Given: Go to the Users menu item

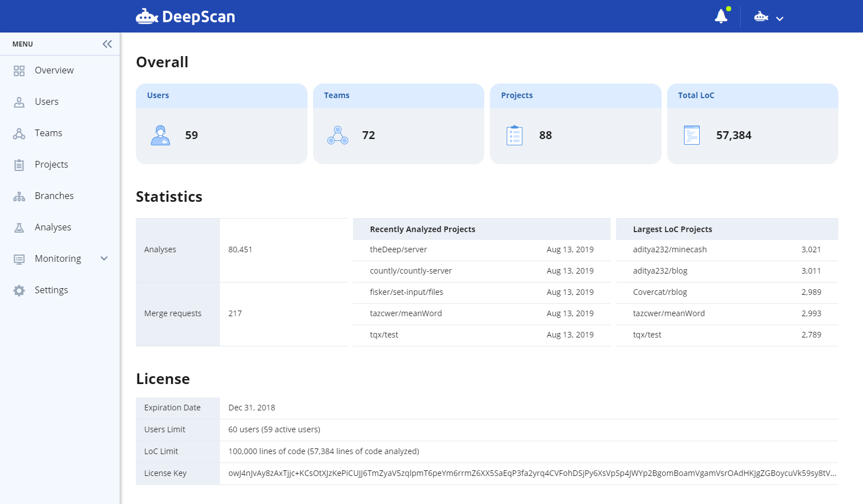Looking at the screenshot, I should click(x=47, y=101).
